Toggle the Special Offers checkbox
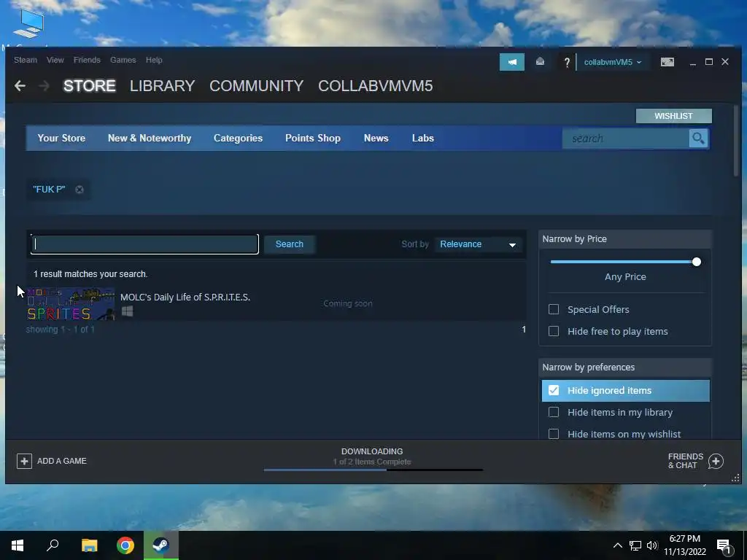Screen dimensions: 747x560 (554, 309)
